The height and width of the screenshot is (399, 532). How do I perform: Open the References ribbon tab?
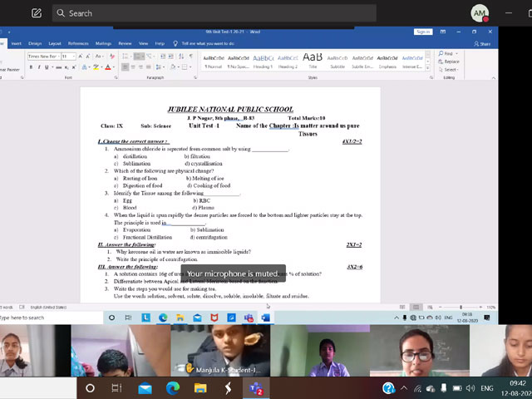pos(78,43)
